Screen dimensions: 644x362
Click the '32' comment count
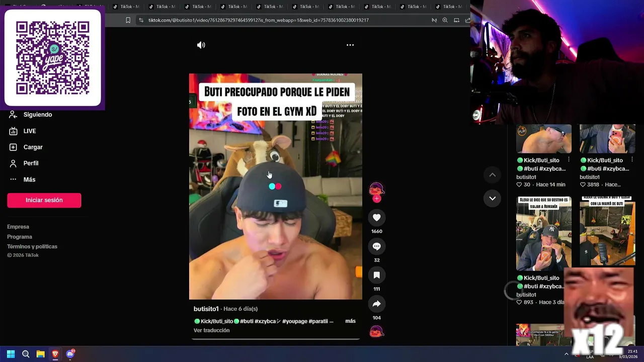[x=376, y=260]
